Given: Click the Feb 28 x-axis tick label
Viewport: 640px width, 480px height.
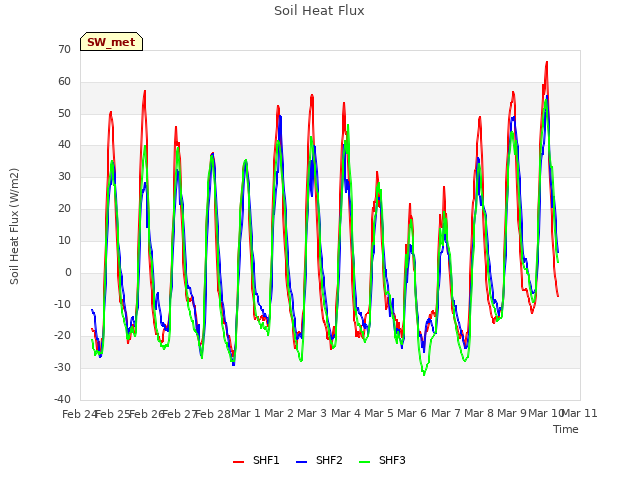Looking at the screenshot, I should [213, 414].
